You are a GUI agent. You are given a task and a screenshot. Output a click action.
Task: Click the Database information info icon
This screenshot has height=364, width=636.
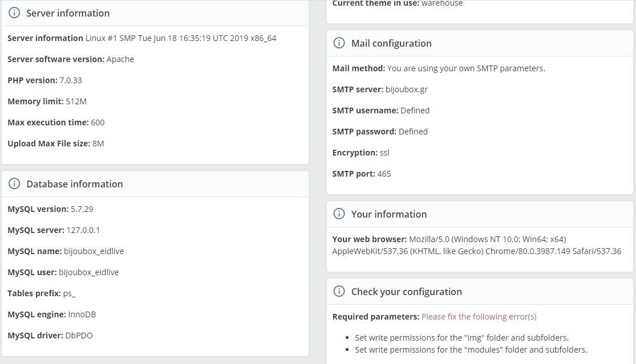[x=15, y=184]
